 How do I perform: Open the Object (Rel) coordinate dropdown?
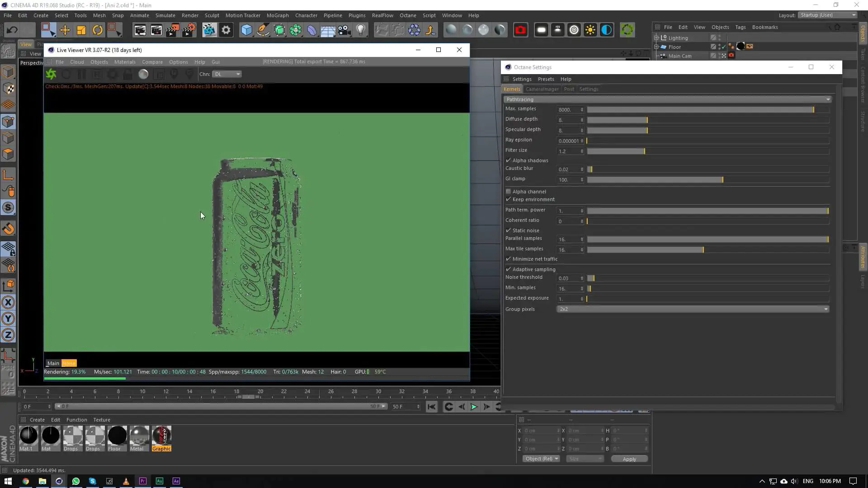[541, 459]
